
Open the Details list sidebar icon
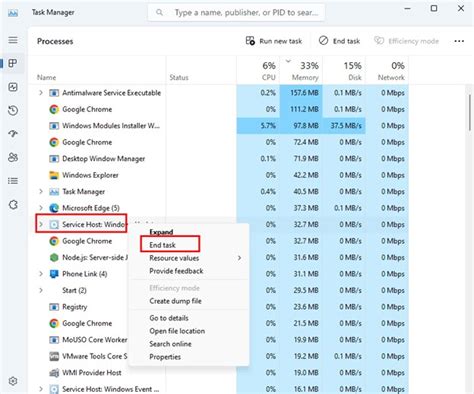[x=13, y=181]
